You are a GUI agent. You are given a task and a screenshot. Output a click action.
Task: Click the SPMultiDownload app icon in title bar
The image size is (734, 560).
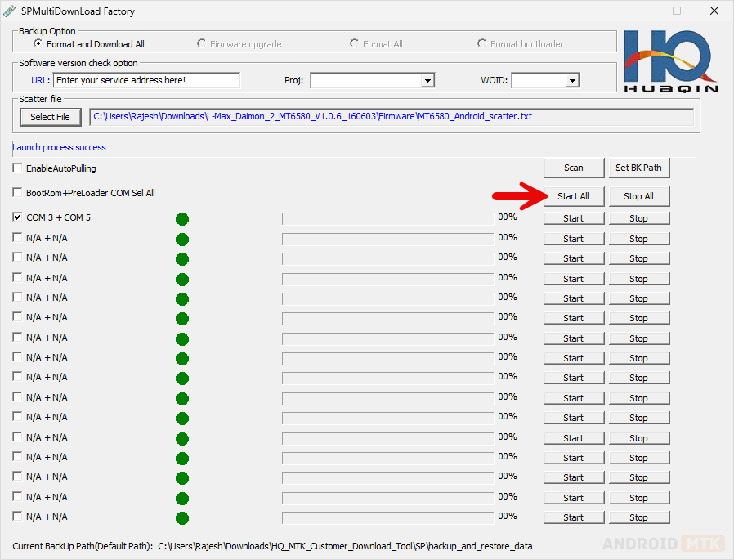point(10,11)
